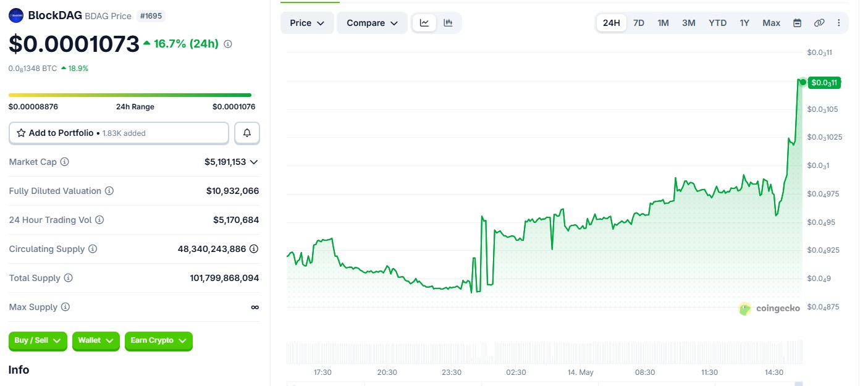Click the $10,932,066 valuation value

tap(233, 191)
